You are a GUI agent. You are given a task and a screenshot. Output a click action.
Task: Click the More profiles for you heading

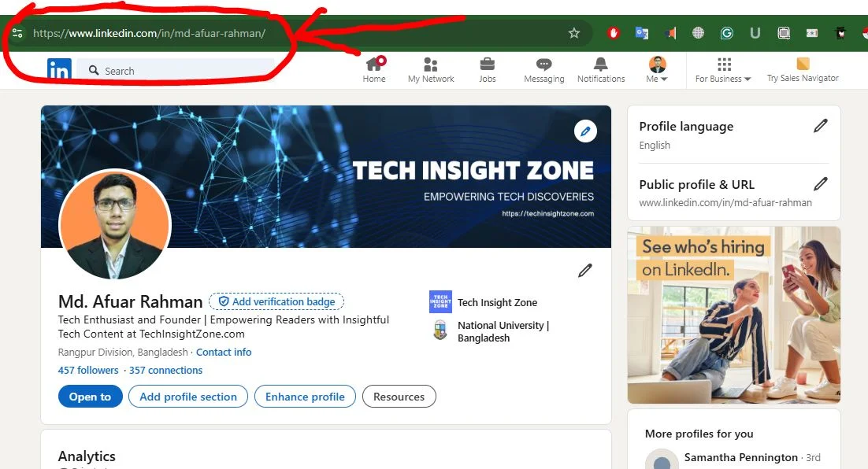[699, 434]
